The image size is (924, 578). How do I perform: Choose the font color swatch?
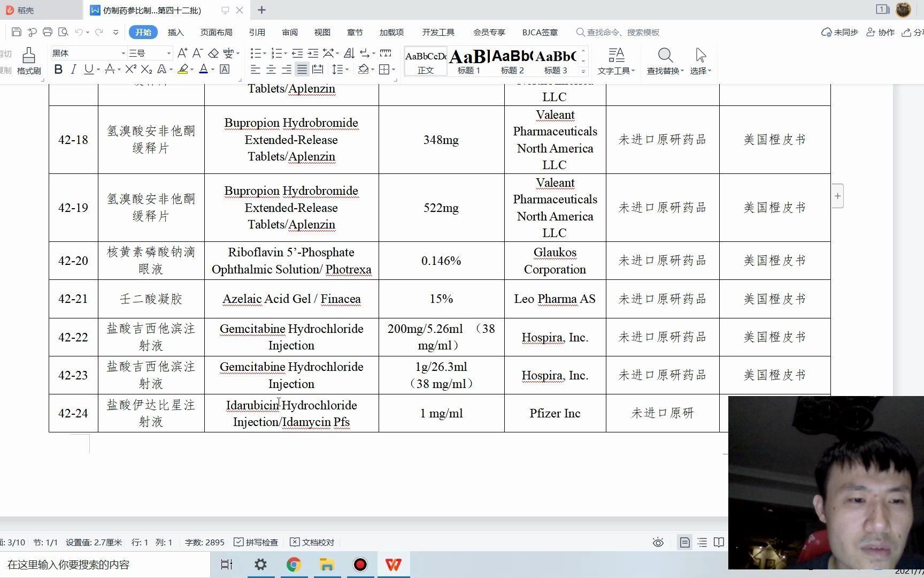tap(203, 69)
